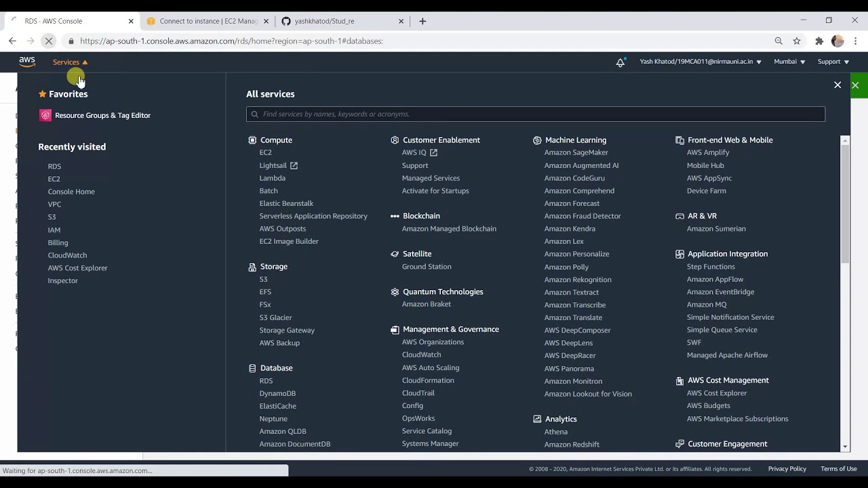
Task: Open the Support dropdown menu
Action: point(833,62)
